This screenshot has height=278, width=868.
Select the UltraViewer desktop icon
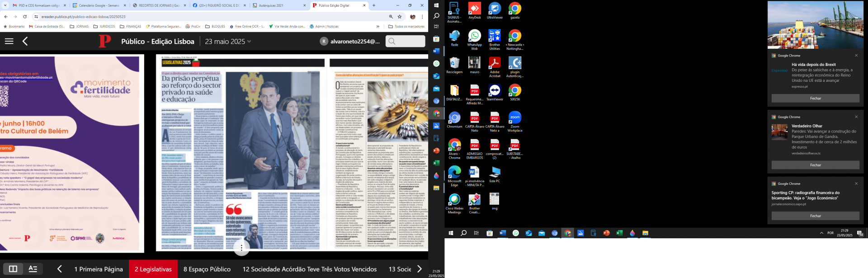point(495,11)
